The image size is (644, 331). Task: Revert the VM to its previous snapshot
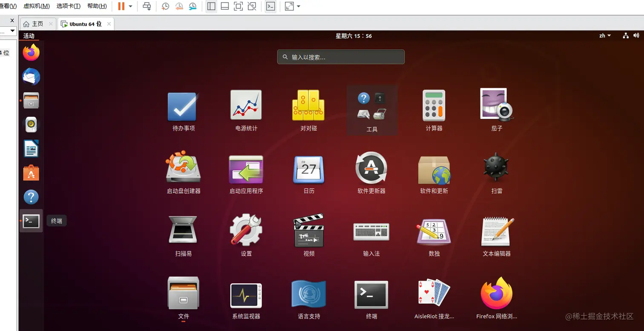pos(179,6)
